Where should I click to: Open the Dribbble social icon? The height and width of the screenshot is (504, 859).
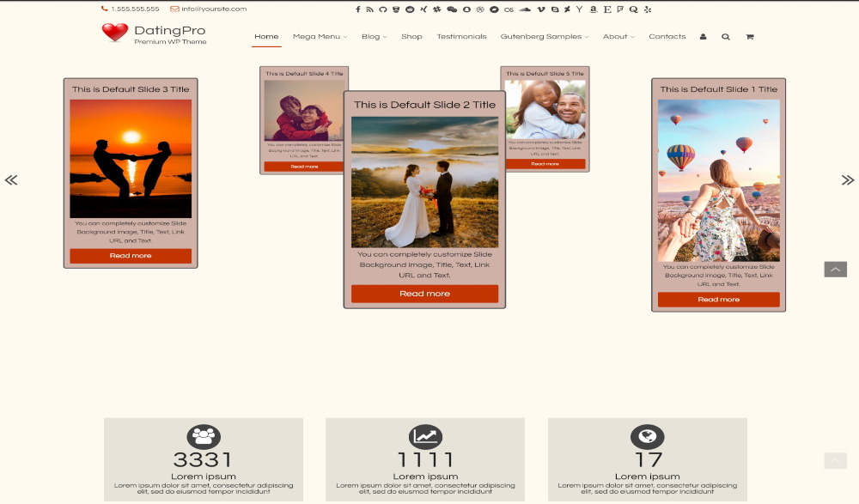(480, 9)
